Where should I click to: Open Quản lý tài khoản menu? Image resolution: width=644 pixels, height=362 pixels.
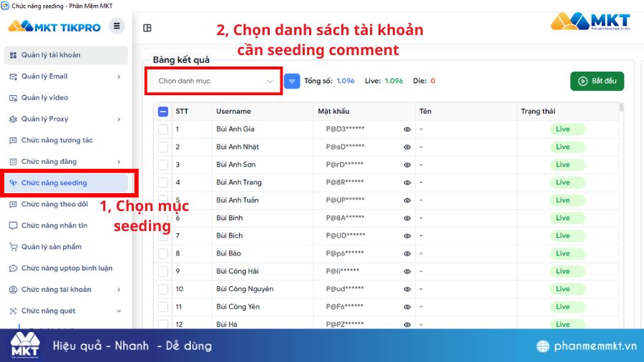pos(66,55)
